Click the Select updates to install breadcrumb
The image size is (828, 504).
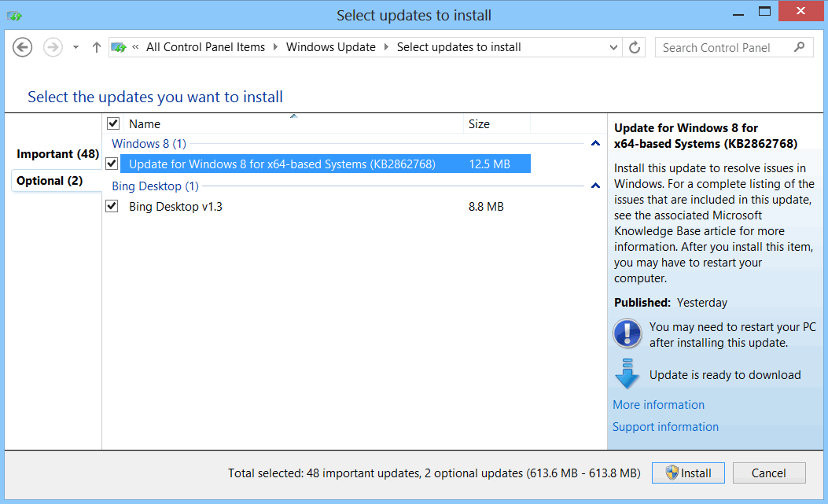coord(459,47)
